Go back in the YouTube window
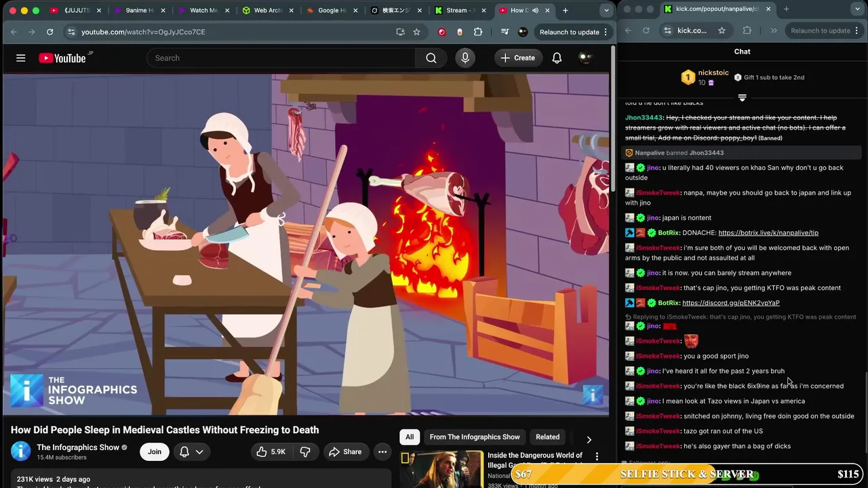Image resolution: width=868 pixels, height=488 pixels. coord(14,32)
